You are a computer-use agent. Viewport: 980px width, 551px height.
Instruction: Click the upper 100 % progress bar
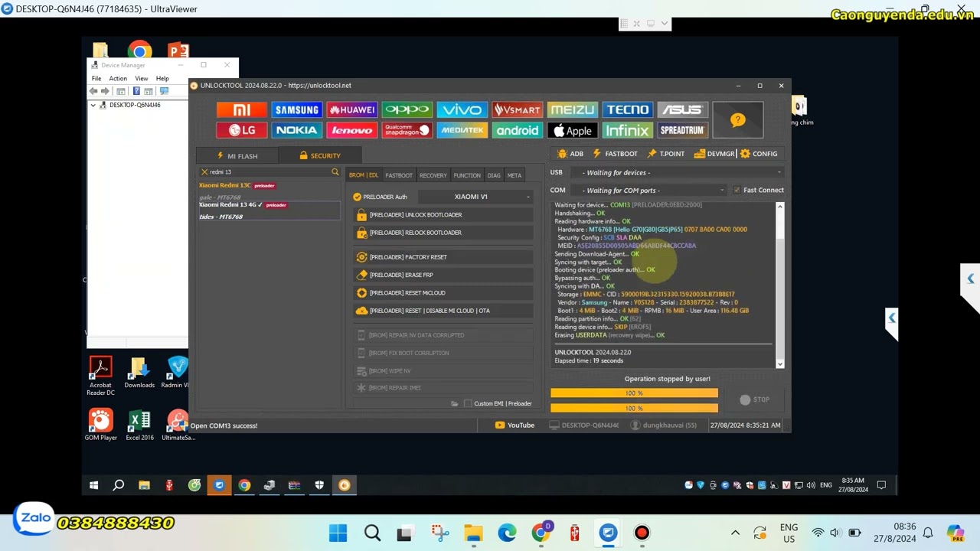pyautogui.click(x=634, y=393)
